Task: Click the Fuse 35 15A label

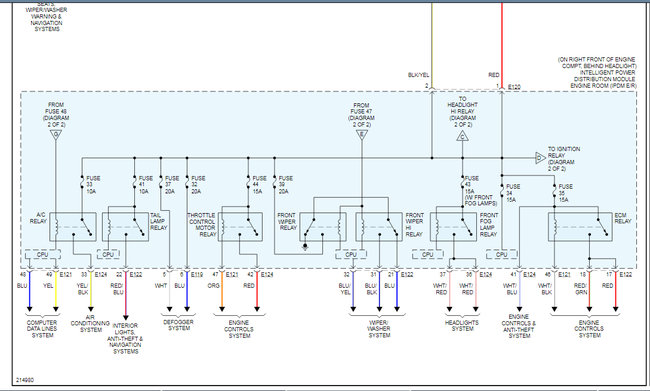Action: [565, 193]
